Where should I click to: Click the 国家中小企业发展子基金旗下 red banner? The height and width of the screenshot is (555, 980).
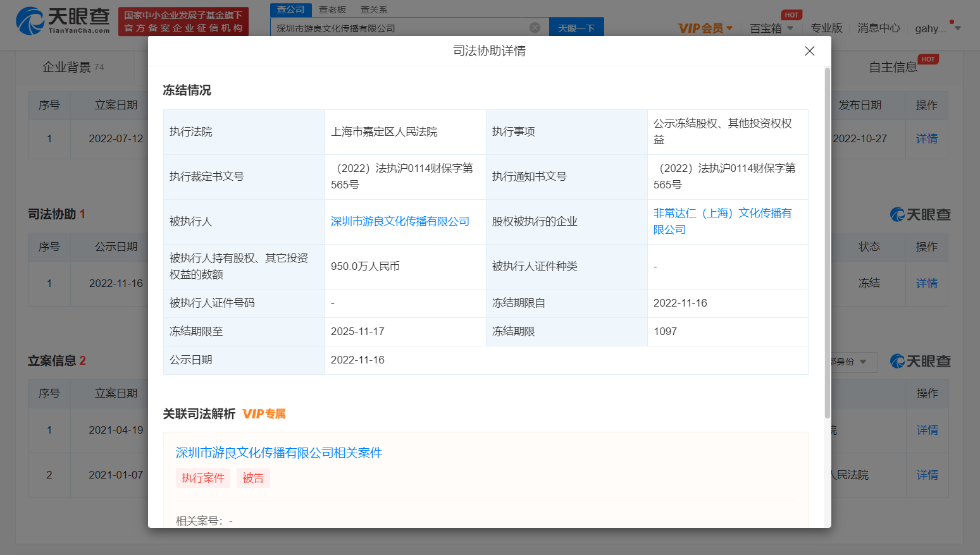[183, 21]
